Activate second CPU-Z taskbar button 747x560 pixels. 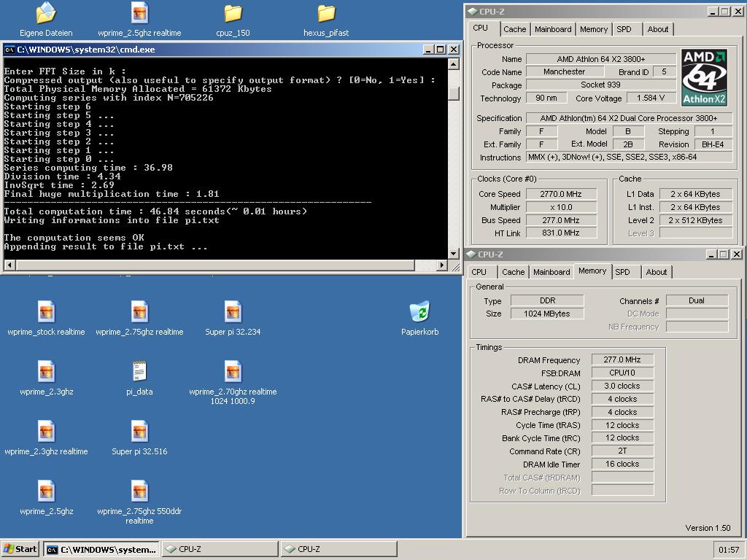pos(338,549)
